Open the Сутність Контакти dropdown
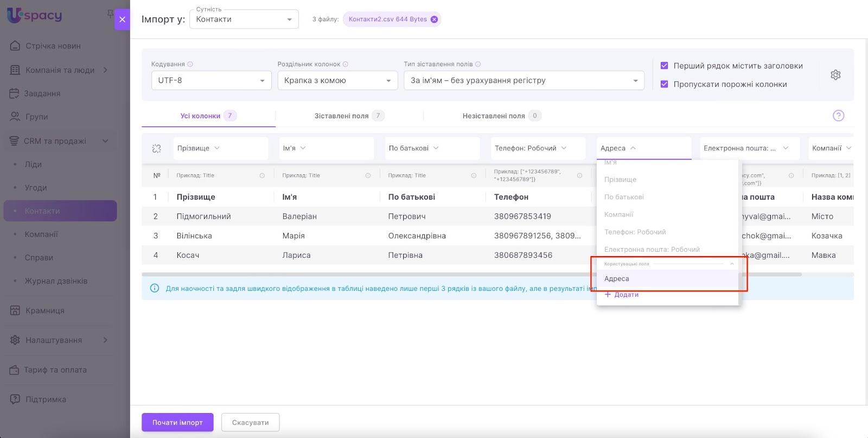 [x=244, y=20]
